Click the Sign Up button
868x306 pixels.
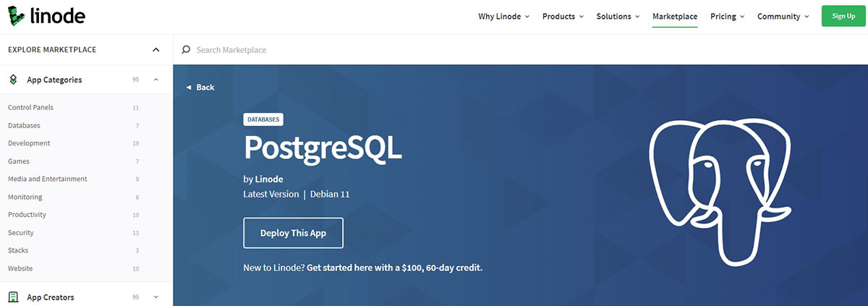click(843, 16)
